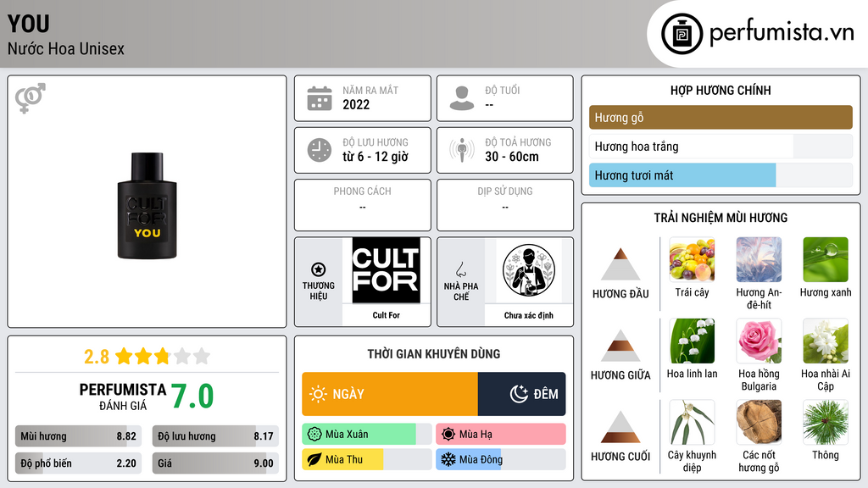Click the unisex gender symbol icon
The width and height of the screenshot is (868, 488).
click(31, 98)
